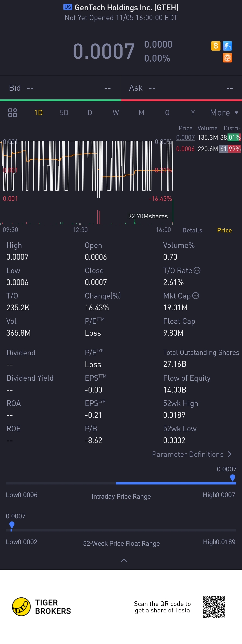This screenshot has height=644, width=242.
Task: Tap the Ask quote section
Action: point(181,88)
